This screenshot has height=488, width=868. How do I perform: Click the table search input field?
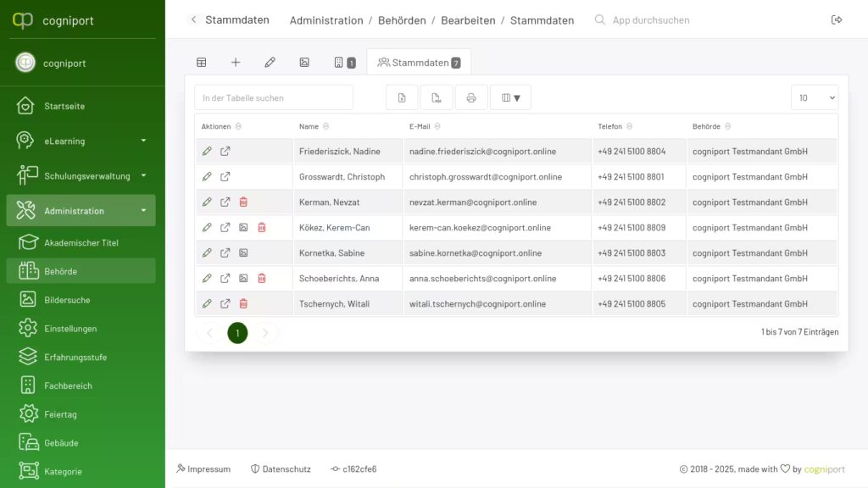(x=274, y=97)
